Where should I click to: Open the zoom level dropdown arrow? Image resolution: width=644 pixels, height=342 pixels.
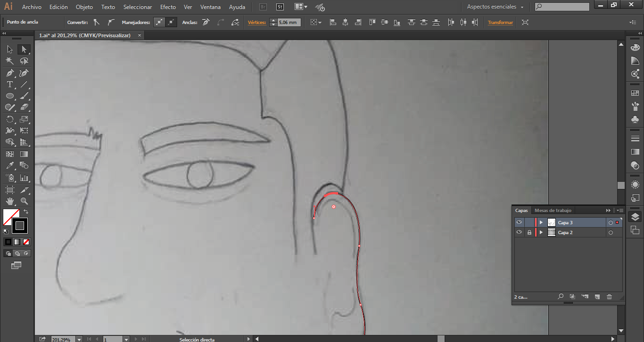[x=79, y=339]
